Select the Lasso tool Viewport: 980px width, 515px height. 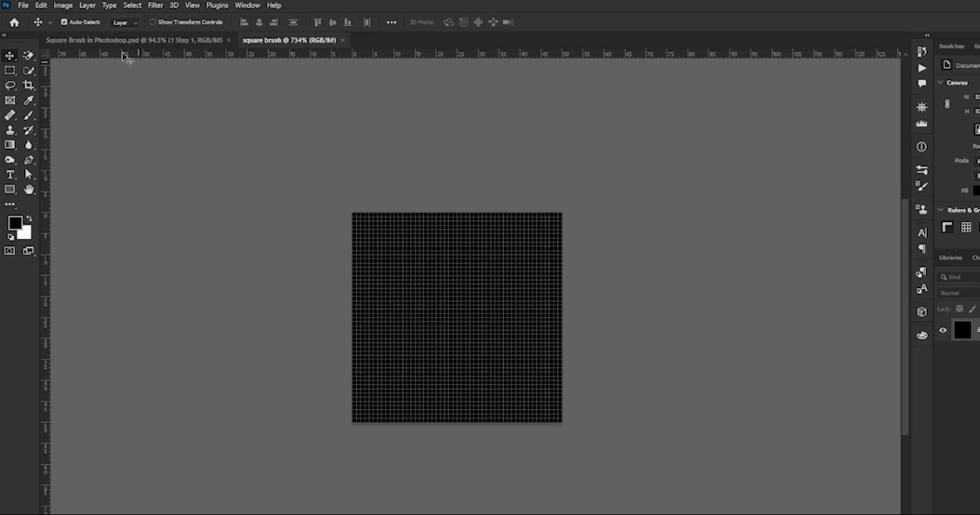[10, 86]
